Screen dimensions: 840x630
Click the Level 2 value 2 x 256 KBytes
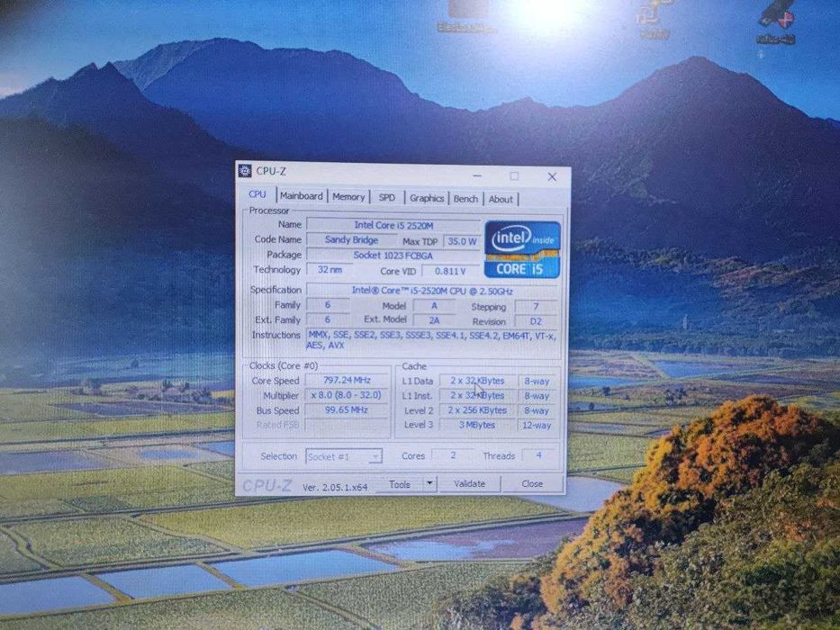pos(477,410)
